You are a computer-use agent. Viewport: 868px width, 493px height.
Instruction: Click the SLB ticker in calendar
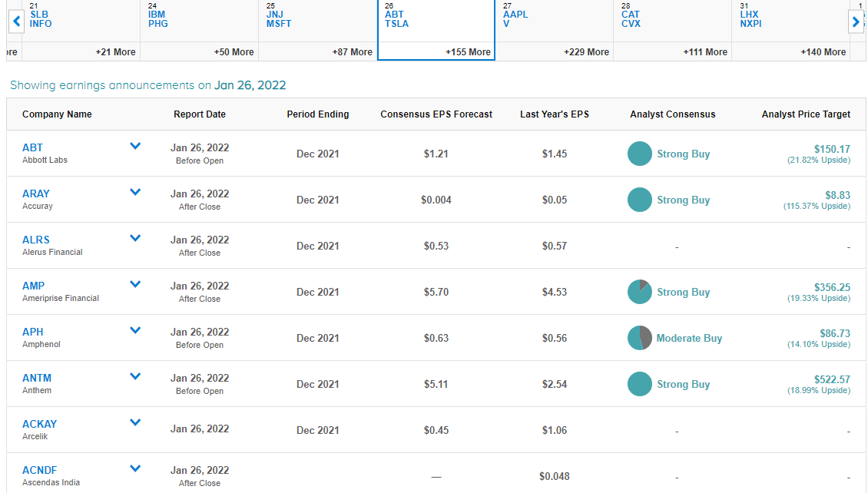[38, 15]
